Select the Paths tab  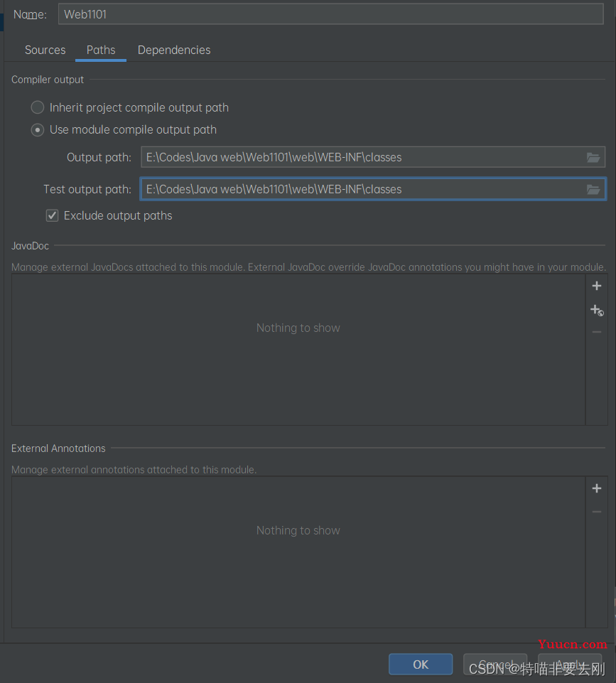(101, 50)
